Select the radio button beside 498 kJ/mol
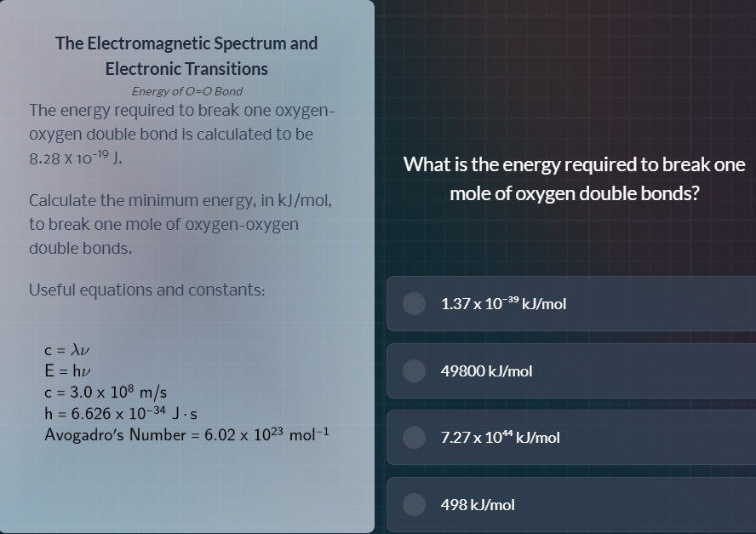Viewport: 756px width, 534px height. 414,504
